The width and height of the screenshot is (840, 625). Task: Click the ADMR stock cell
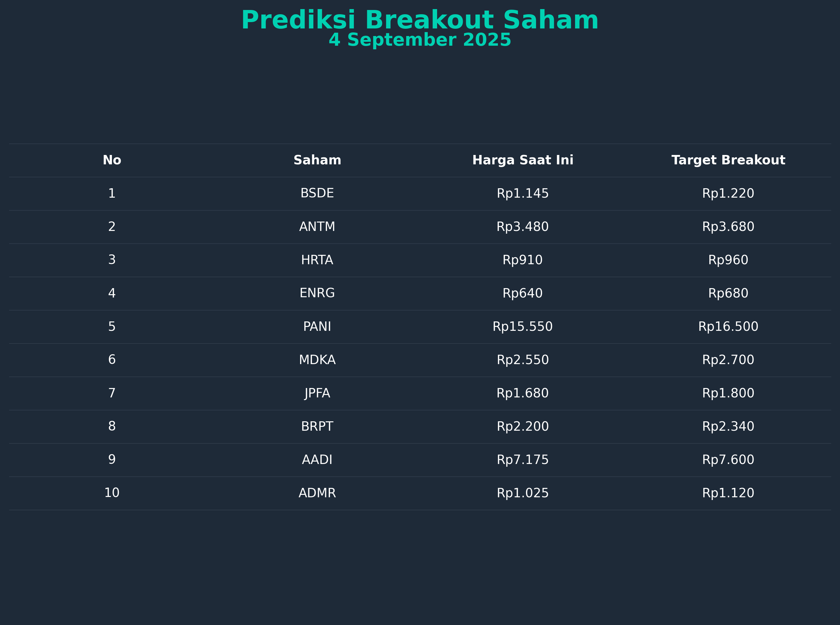[317, 493]
